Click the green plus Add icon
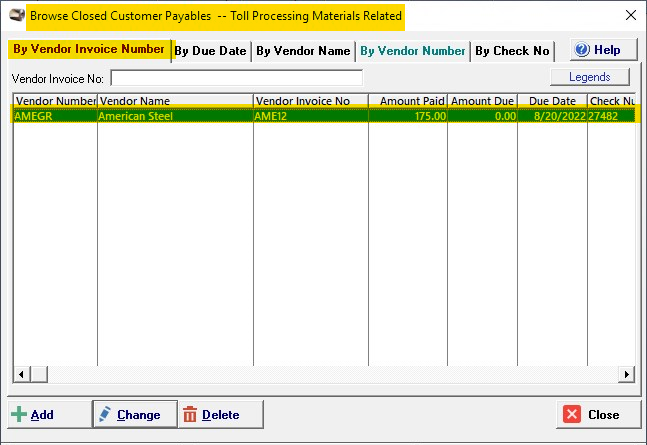 20,414
